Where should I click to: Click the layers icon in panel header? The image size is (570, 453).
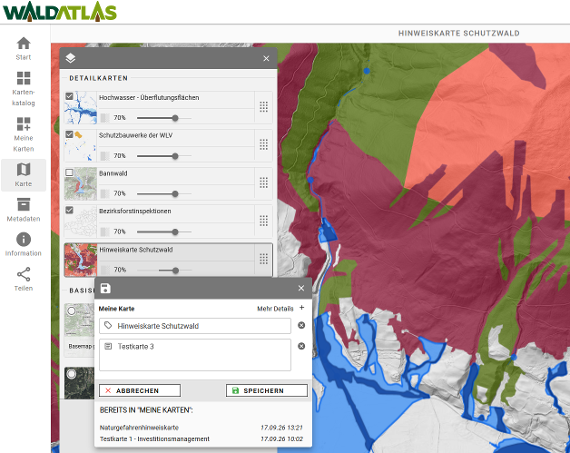coord(71,58)
